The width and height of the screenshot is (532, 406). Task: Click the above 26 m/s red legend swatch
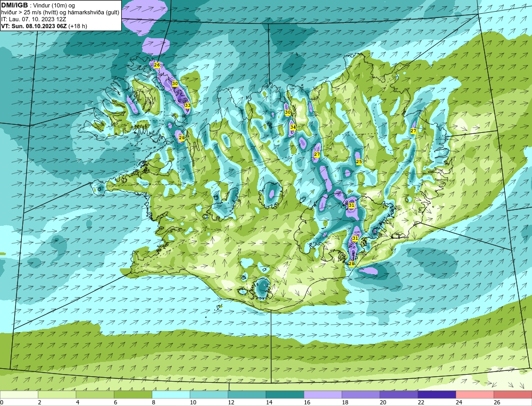(513, 394)
